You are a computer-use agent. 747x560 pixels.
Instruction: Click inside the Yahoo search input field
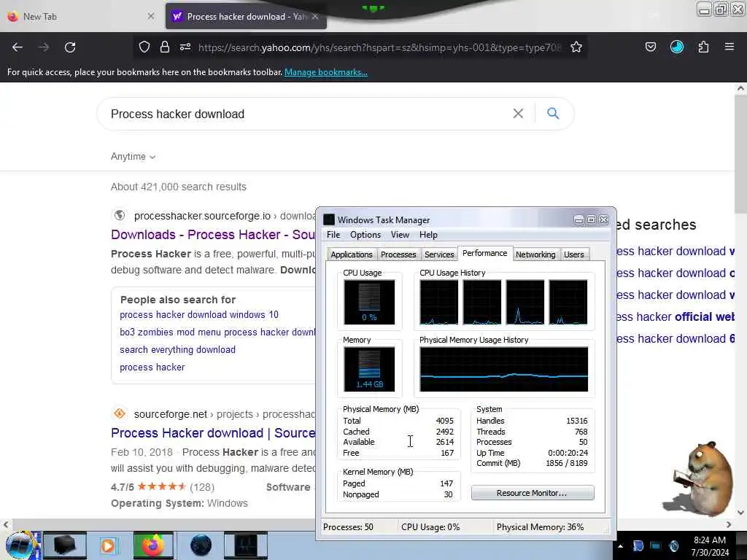(x=305, y=114)
